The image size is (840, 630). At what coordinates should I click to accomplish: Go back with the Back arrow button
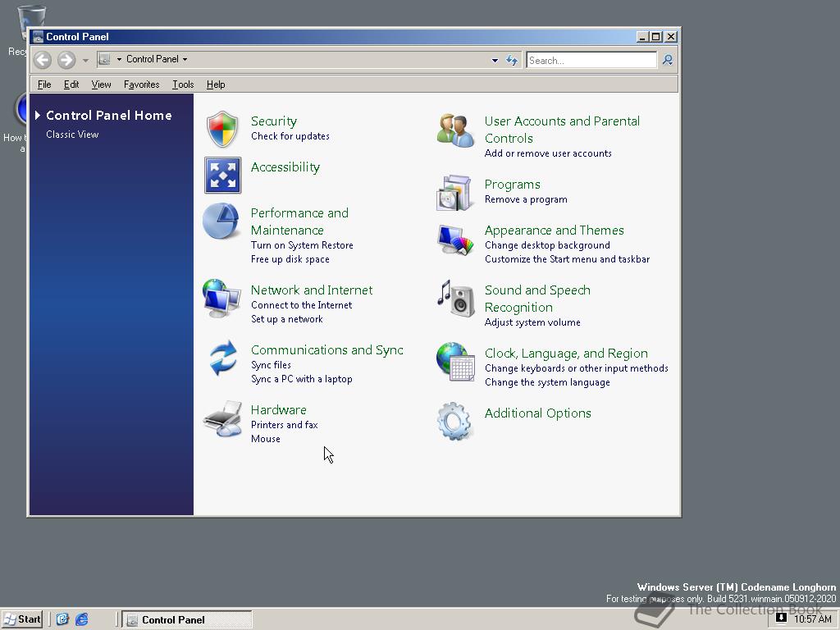pos(43,59)
